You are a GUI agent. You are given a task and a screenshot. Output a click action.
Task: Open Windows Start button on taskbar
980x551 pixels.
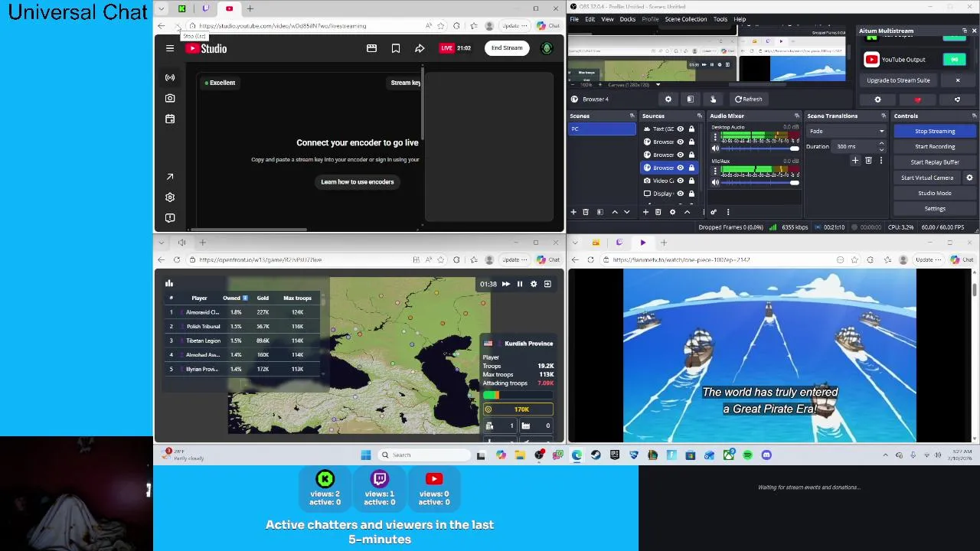[366, 455]
